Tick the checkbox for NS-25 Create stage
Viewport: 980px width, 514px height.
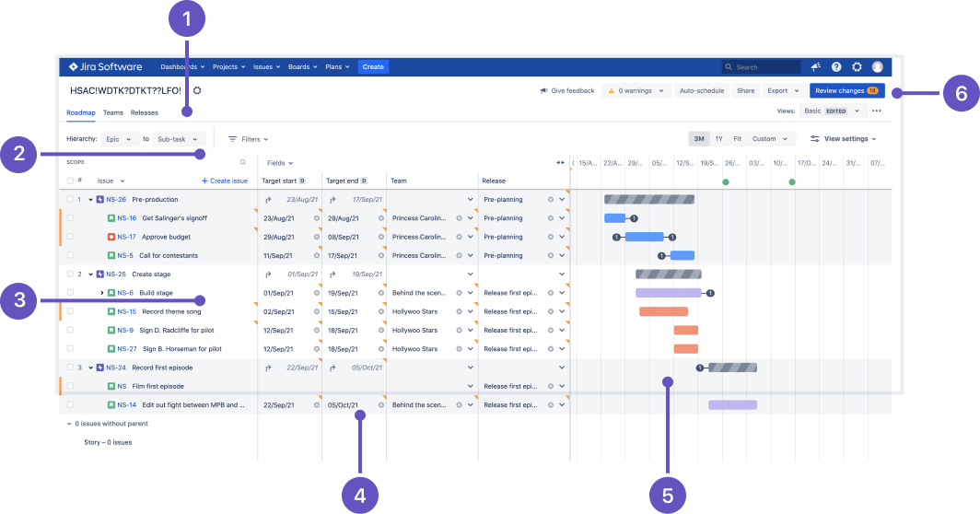coord(70,274)
